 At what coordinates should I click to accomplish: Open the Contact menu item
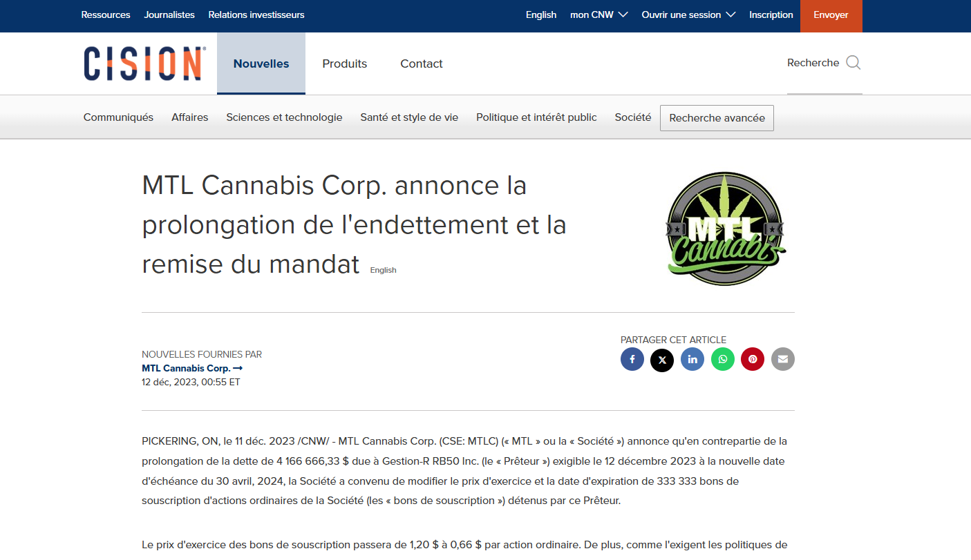click(x=422, y=64)
